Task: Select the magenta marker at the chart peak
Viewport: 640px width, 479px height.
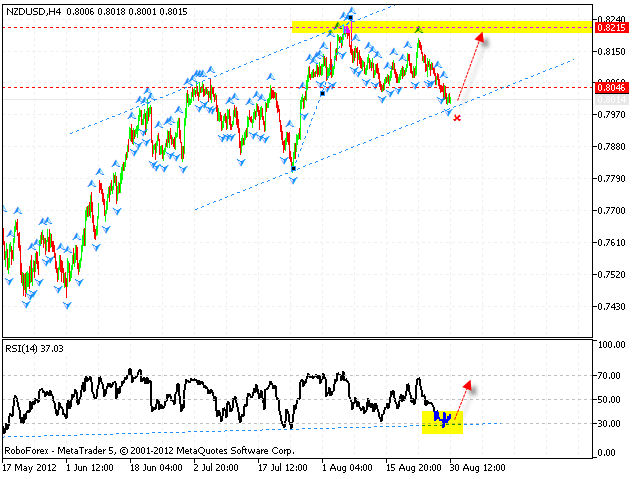Action: click(346, 30)
